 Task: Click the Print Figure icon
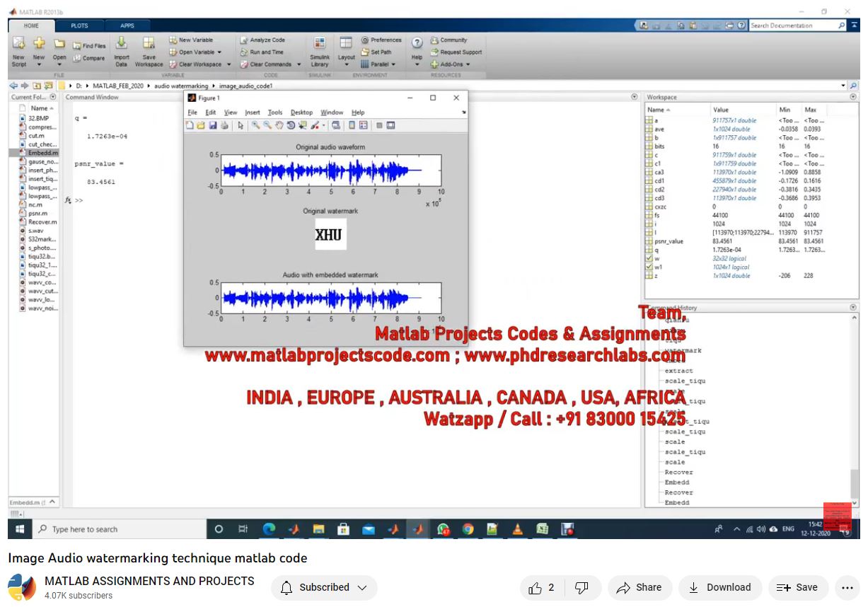pos(224,125)
